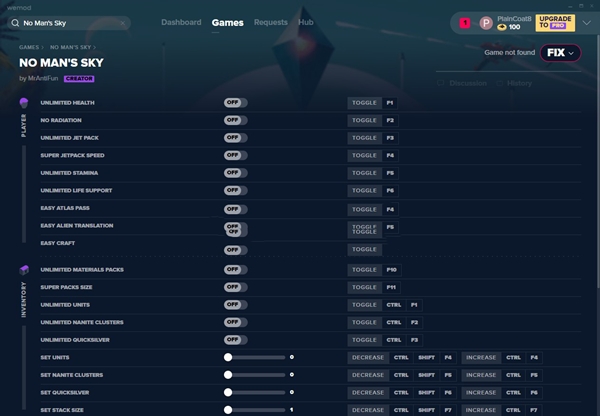Click the History icon

pos(499,83)
